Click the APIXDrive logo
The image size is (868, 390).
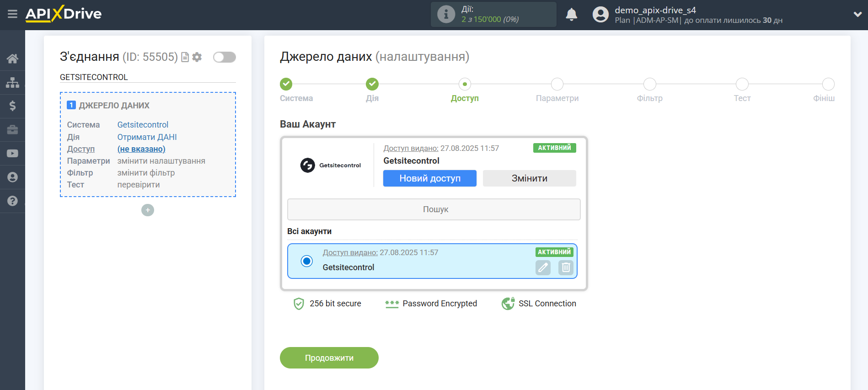pyautogui.click(x=64, y=14)
